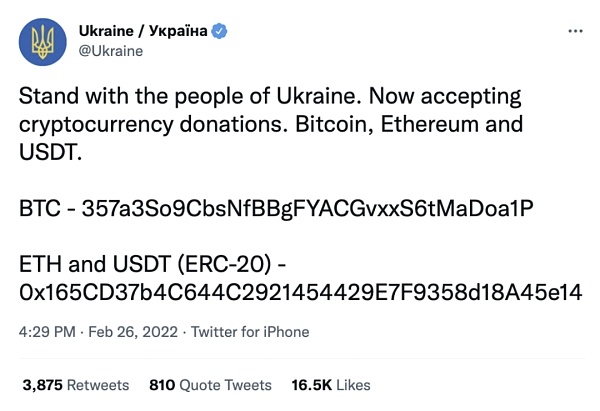Viewport: 600px width, 411px height.
Task: Click the Ukraine trident profile avatar
Action: [43, 41]
